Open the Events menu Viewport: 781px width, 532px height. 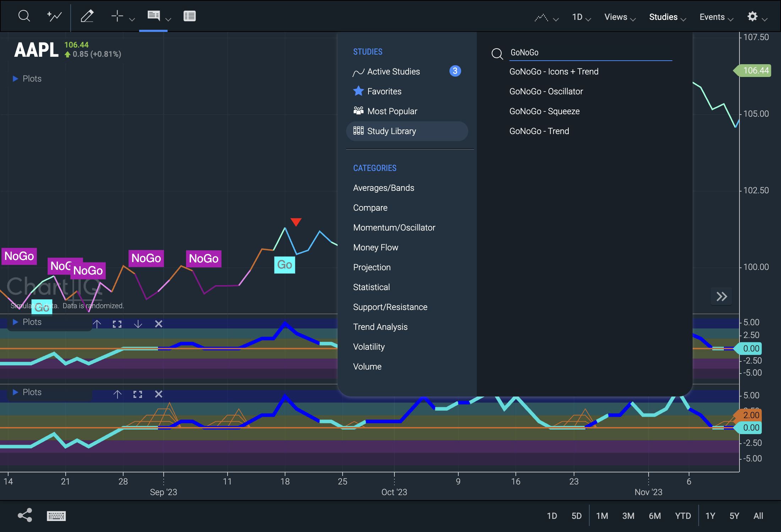[716, 17]
